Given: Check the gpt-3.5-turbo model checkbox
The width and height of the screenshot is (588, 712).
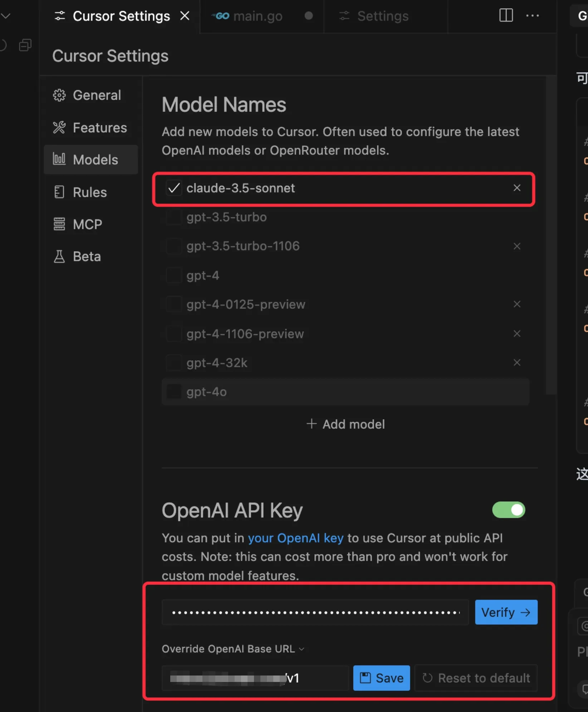Looking at the screenshot, I should (x=174, y=217).
